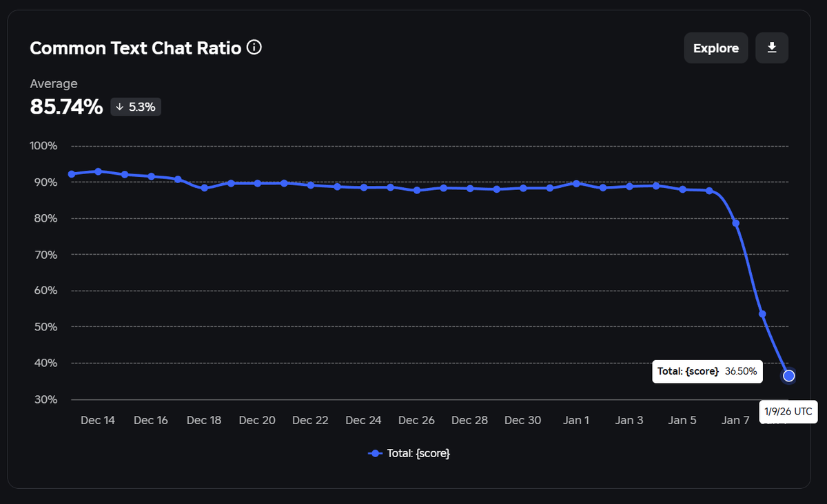
Task: Click the blue legend dot marker
Action: [x=374, y=453]
